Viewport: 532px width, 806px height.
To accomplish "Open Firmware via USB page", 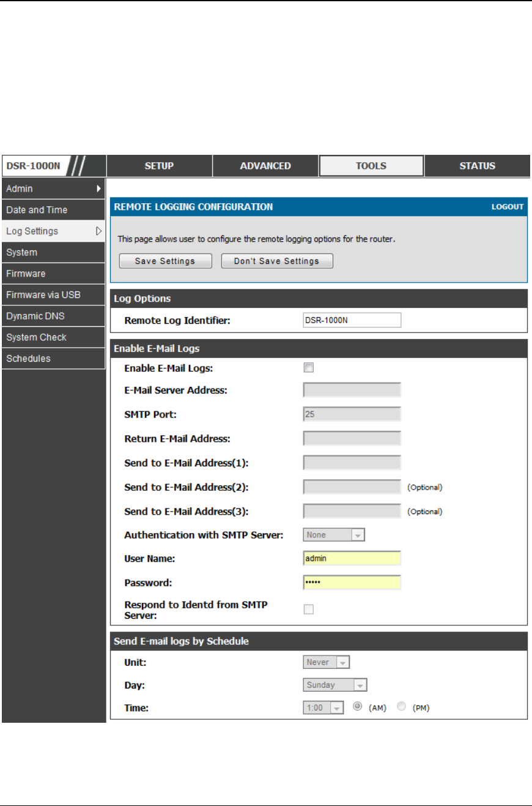I will [x=53, y=295].
